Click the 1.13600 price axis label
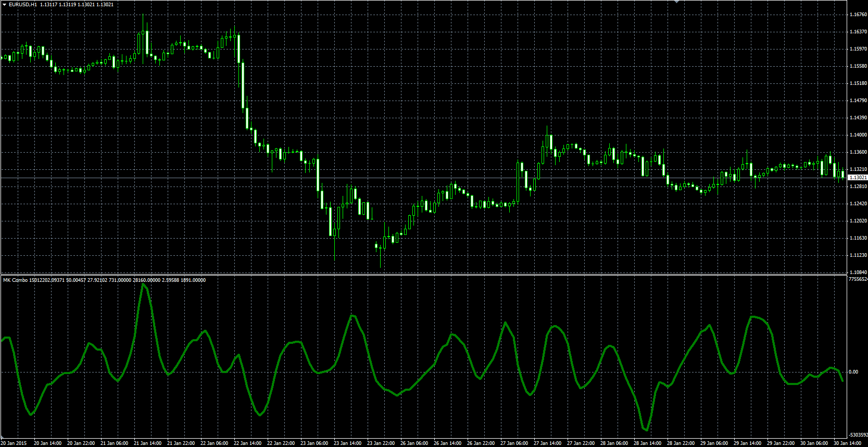Screen dimensions: 868x447 tap(858, 152)
